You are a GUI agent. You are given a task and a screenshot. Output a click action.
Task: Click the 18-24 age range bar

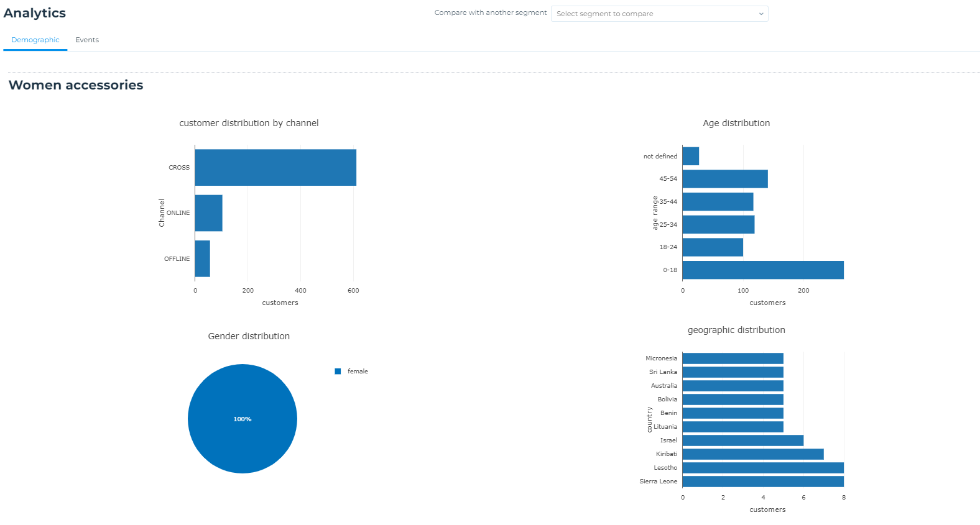(713, 247)
